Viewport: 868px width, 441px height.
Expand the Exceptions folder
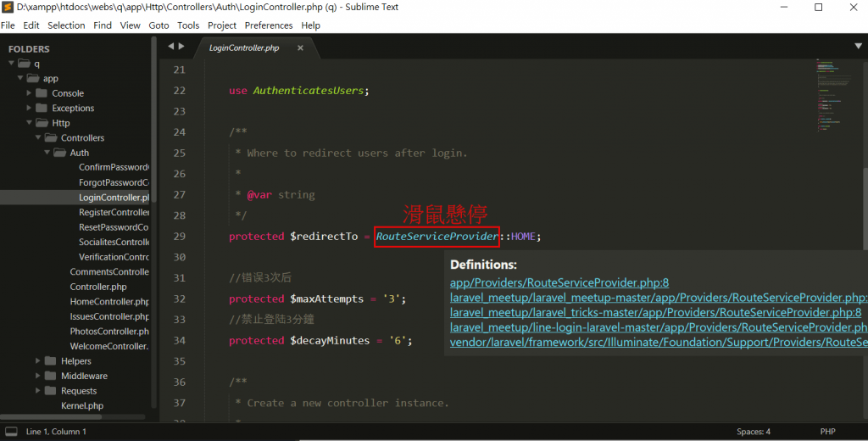pos(29,108)
